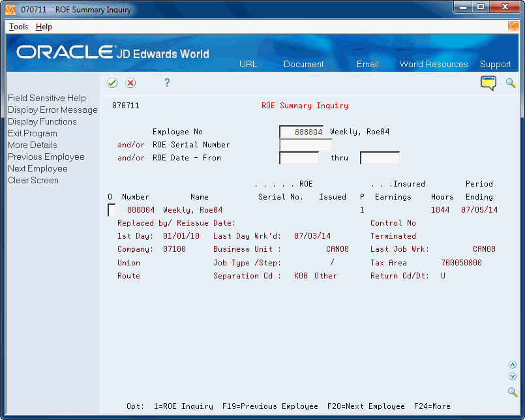Open the Support header link
525x420 pixels.
pos(495,64)
